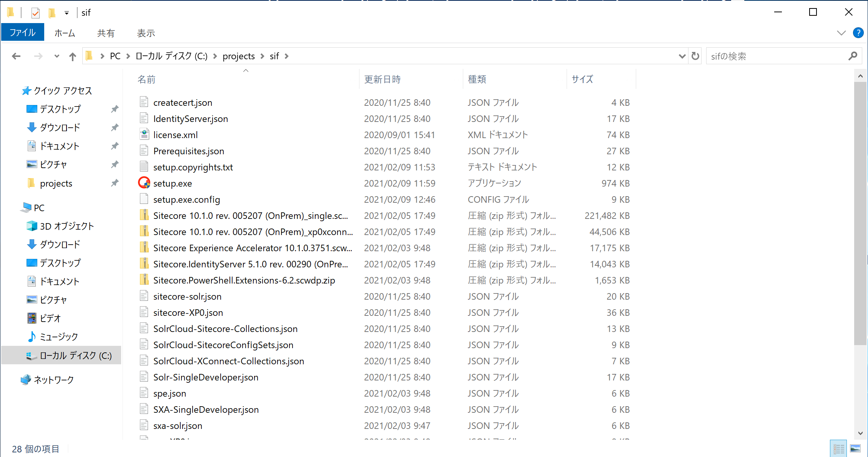Click the New Folder icon in title bar
The height and width of the screenshot is (457, 868).
pos(52,13)
